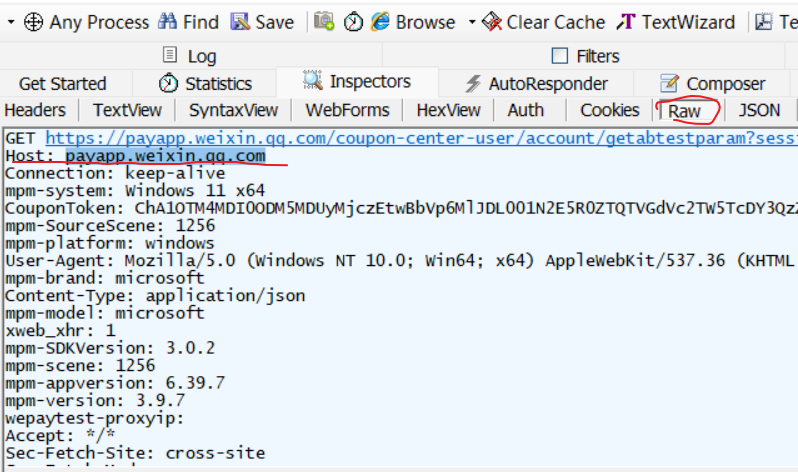This screenshot has width=798, height=472.
Task: Click the 'mpm-version: 3.9.7' line
Action: click(95, 400)
